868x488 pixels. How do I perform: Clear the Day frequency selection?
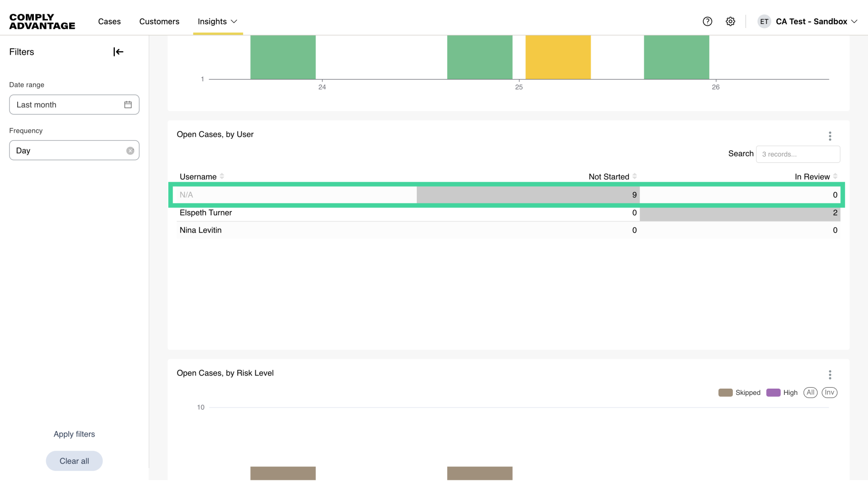tap(130, 151)
